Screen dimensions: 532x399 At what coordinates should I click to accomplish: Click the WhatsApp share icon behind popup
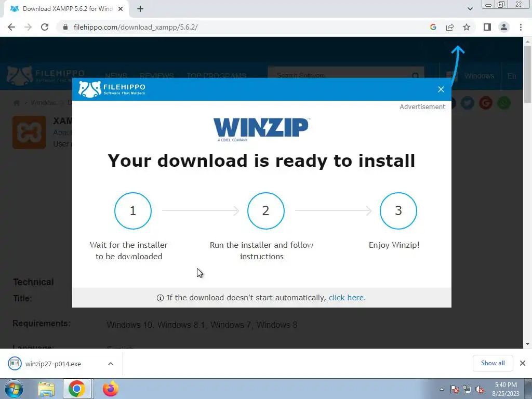(504, 103)
